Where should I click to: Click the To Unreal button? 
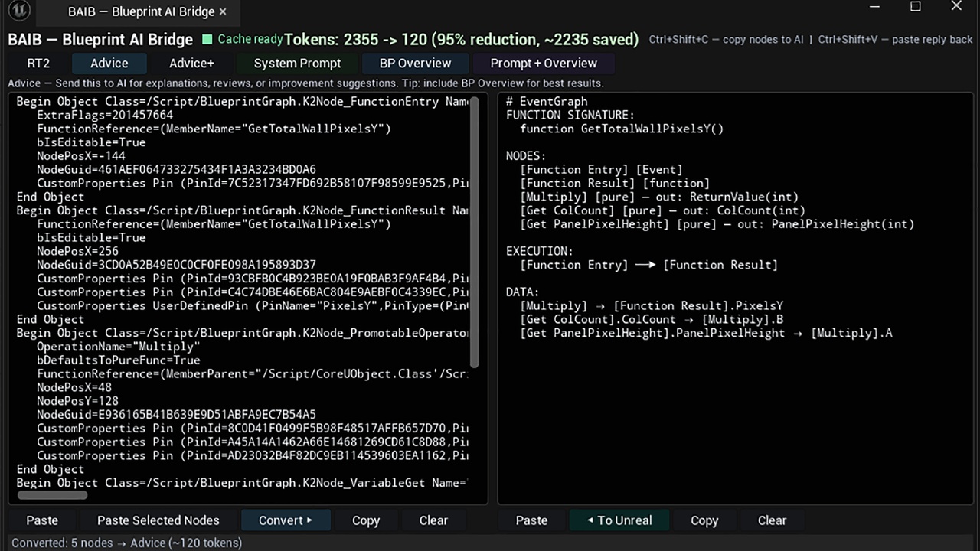(620, 520)
